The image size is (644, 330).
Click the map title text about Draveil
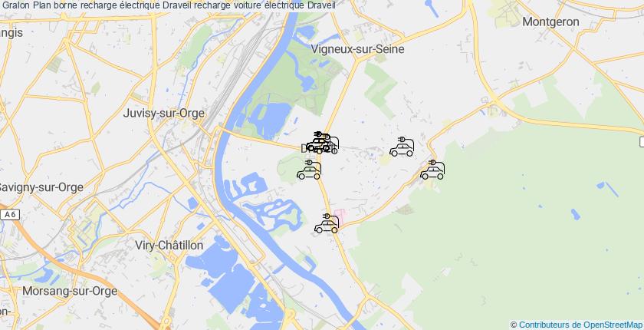pyautogui.click(x=169, y=5)
